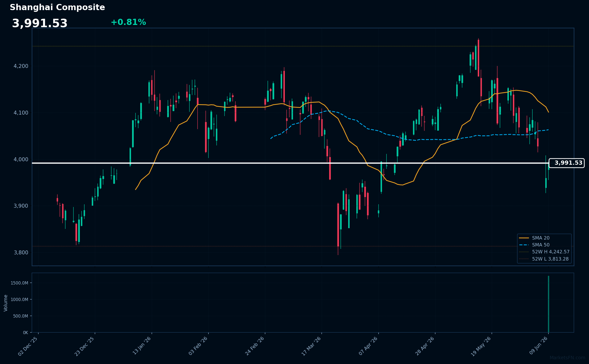Click the Shanghai Composite chart title
Screen dimensions: 589x364
57,7
